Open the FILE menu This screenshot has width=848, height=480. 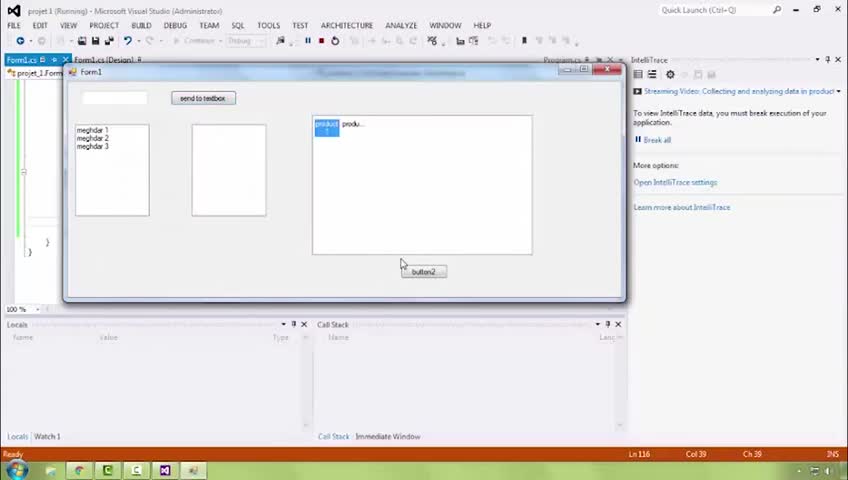(x=14, y=25)
